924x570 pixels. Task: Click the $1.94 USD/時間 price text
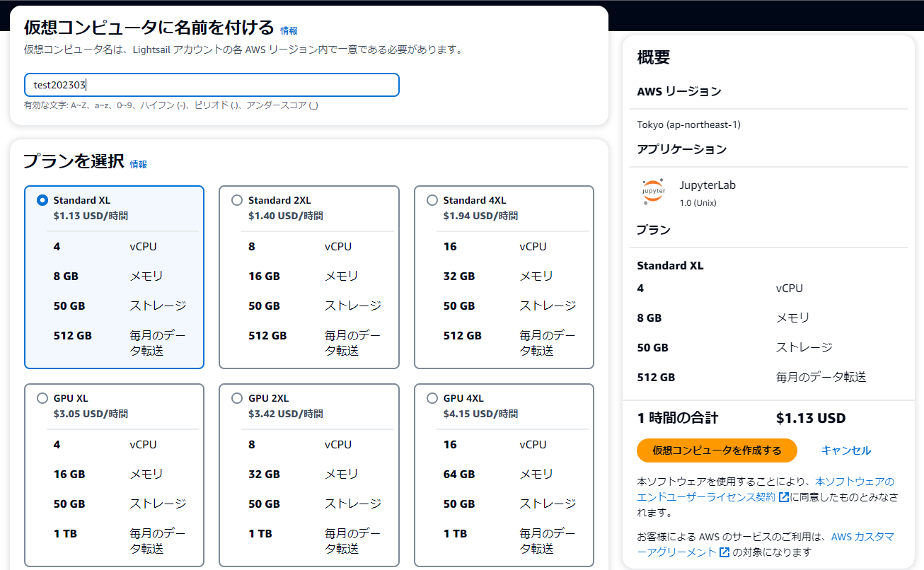pos(480,216)
